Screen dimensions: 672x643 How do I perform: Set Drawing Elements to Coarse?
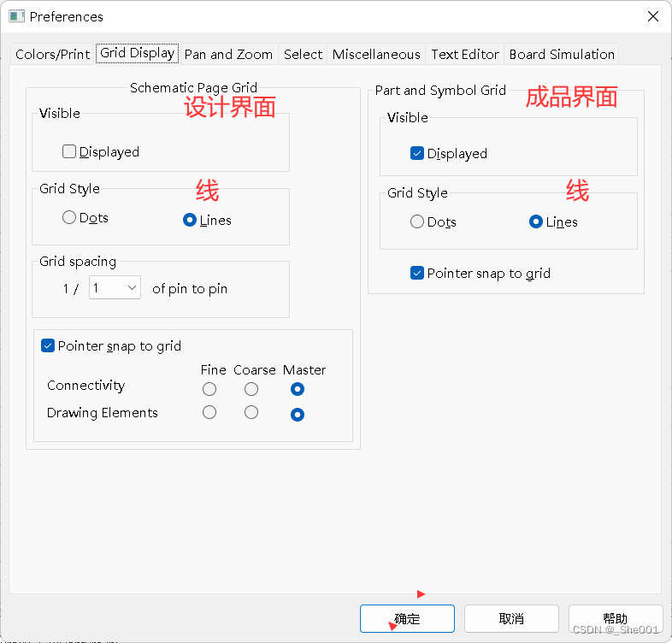pos(251,413)
